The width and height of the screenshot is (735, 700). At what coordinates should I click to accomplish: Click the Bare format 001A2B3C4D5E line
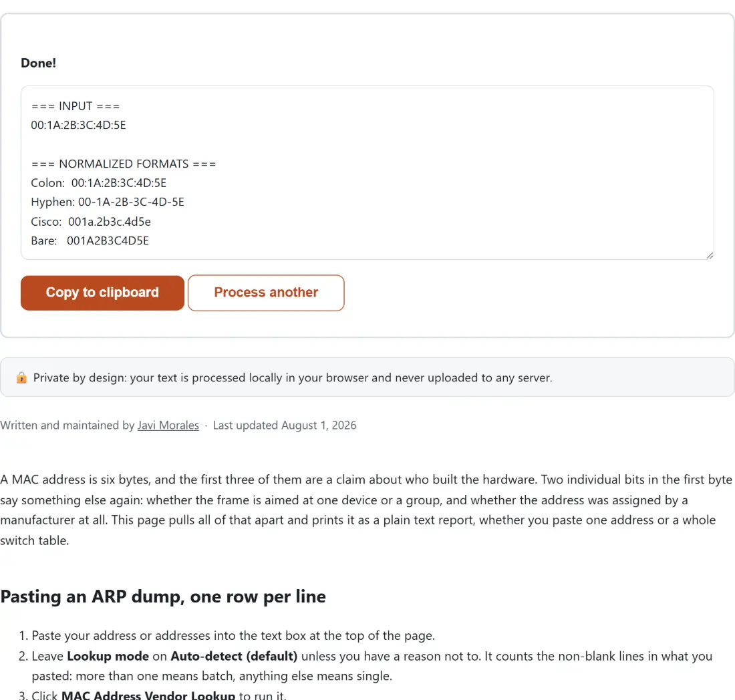(90, 241)
